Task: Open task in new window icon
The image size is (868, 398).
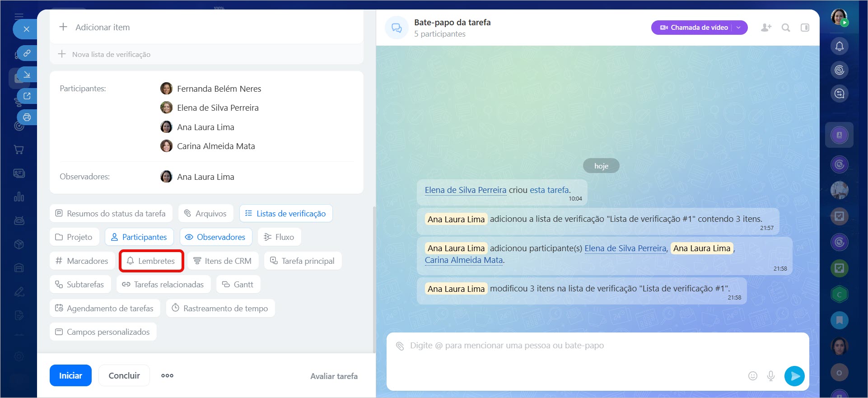Action: tap(27, 96)
